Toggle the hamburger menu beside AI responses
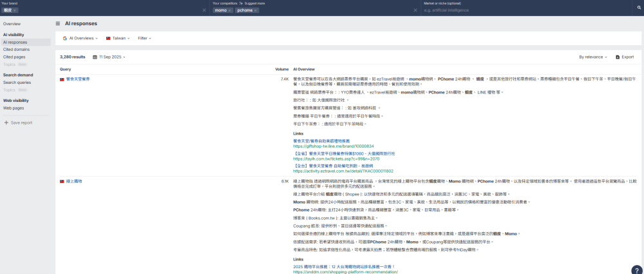Viewport: 644px width, 274px height. tap(58, 23)
